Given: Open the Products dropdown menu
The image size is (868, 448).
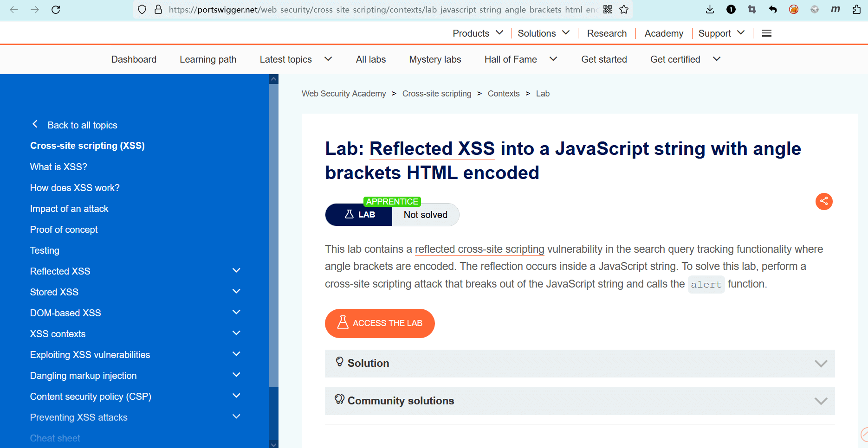Looking at the screenshot, I should click(x=478, y=33).
